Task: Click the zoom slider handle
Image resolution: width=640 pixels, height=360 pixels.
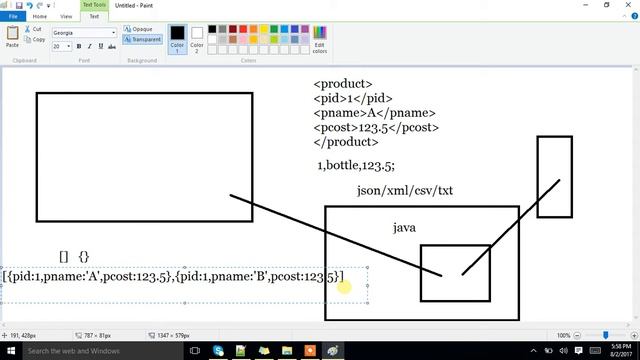Action: pos(606,335)
